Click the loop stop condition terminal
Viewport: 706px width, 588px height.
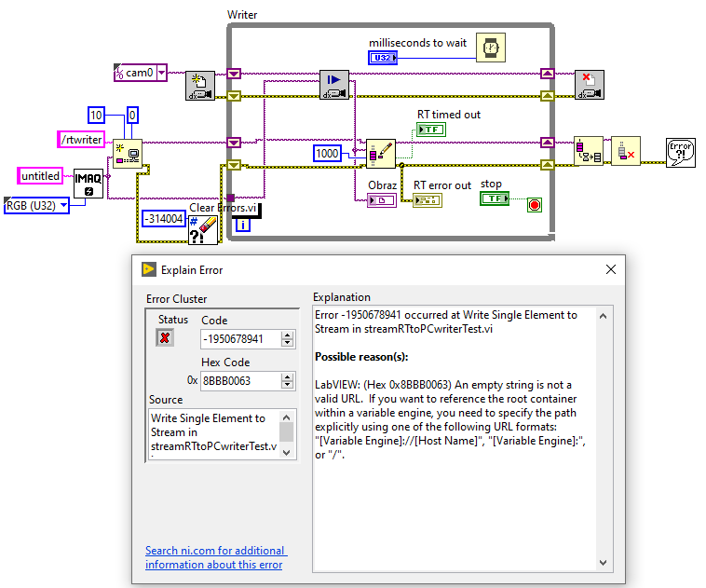pyautogui.click(x=535, y=205)
